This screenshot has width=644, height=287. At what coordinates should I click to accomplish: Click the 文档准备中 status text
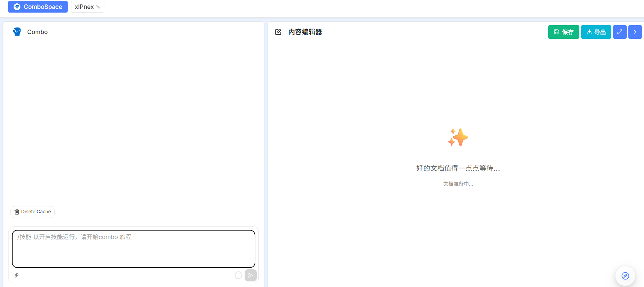(x=458, y=184)
